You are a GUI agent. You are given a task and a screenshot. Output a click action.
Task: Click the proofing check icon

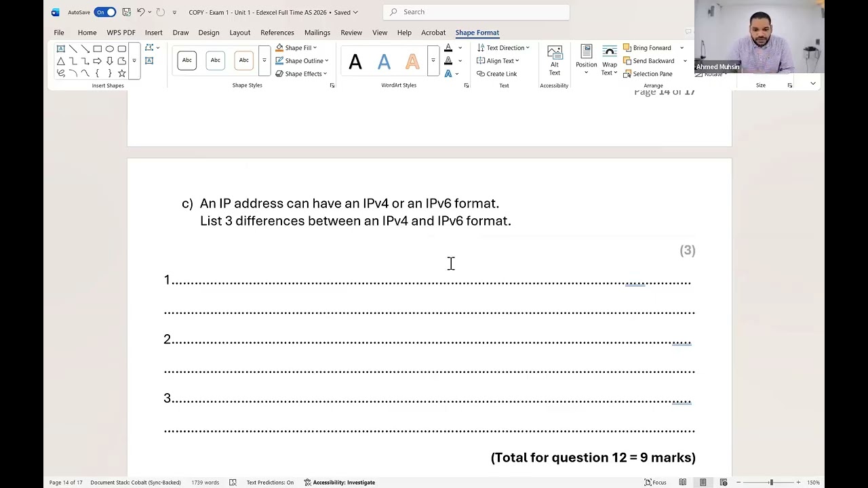pyautogui.click(x=233, y=483)
